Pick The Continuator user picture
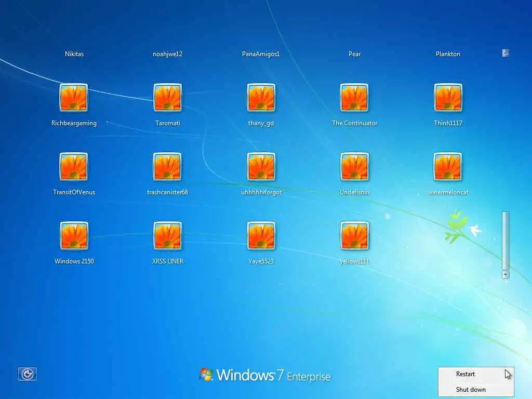532x399 pixels. point(354,98)
